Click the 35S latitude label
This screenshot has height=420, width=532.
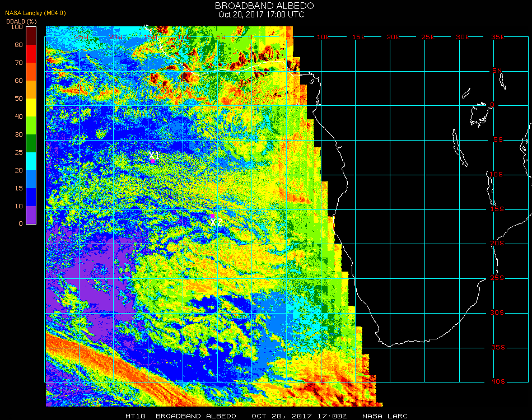(x=498, y=347)
